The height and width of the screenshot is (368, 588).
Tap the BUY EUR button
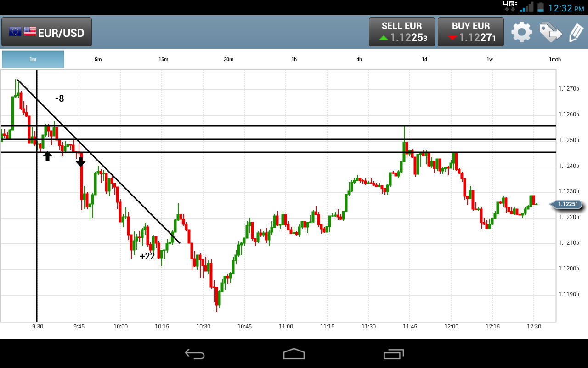point(471,32)
